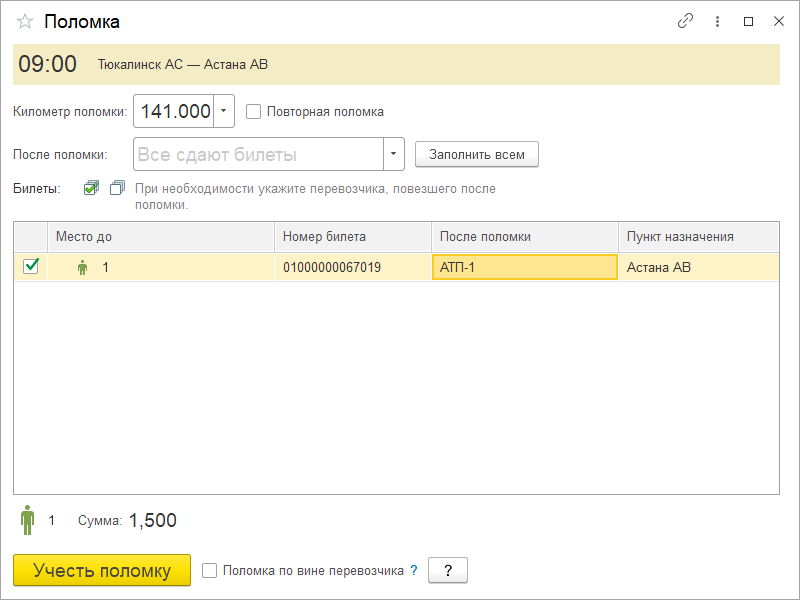Click the Номер билета column header
800x600 pixels.
(x=352, y=237)
